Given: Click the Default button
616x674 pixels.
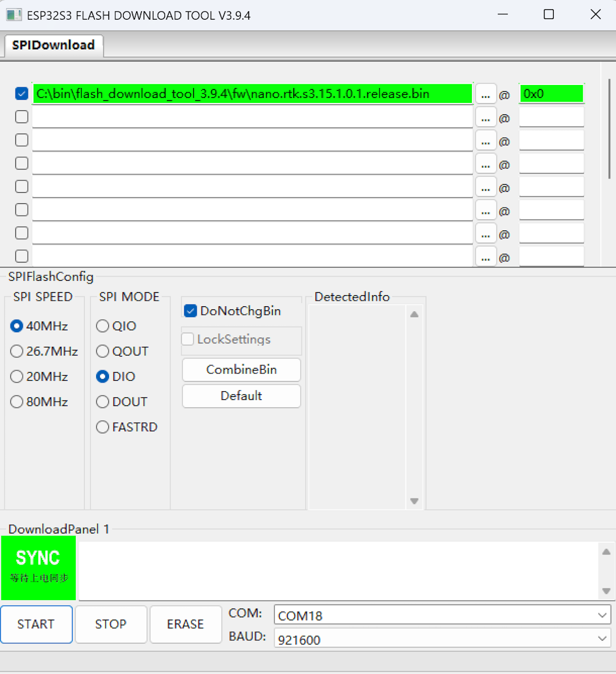Looking at the screenshot, I should tap(241, 396).
